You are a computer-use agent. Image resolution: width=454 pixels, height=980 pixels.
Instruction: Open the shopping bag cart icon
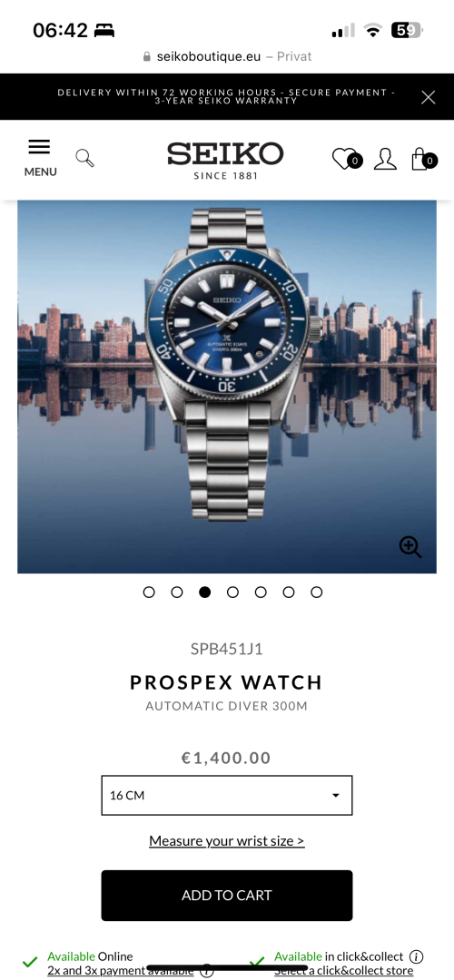coord(423,159)
